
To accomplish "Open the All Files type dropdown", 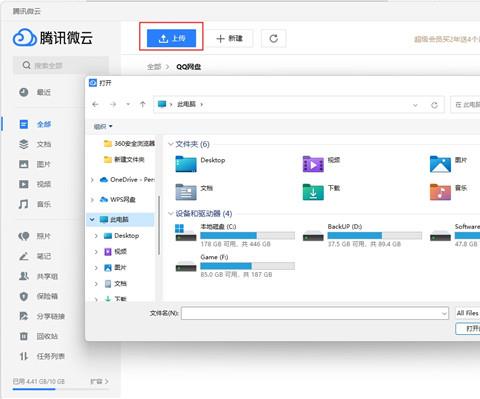I will click(468, 313).
